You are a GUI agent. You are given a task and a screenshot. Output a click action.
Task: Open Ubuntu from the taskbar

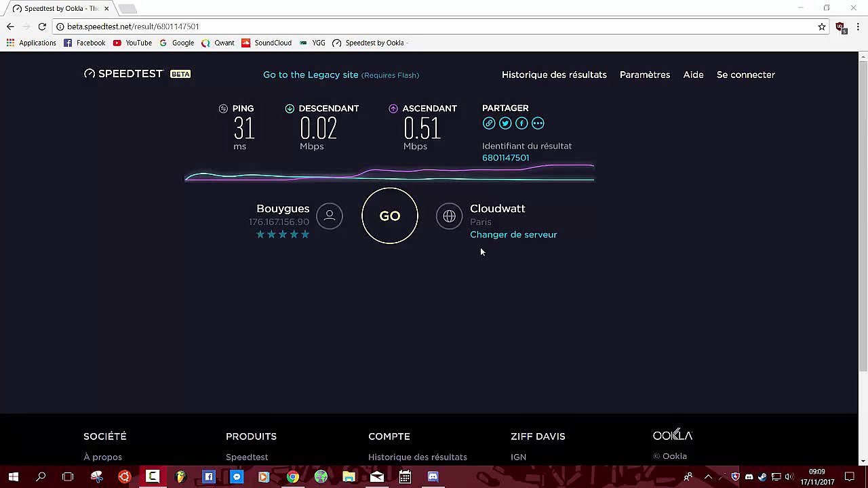tap(124, 477)
